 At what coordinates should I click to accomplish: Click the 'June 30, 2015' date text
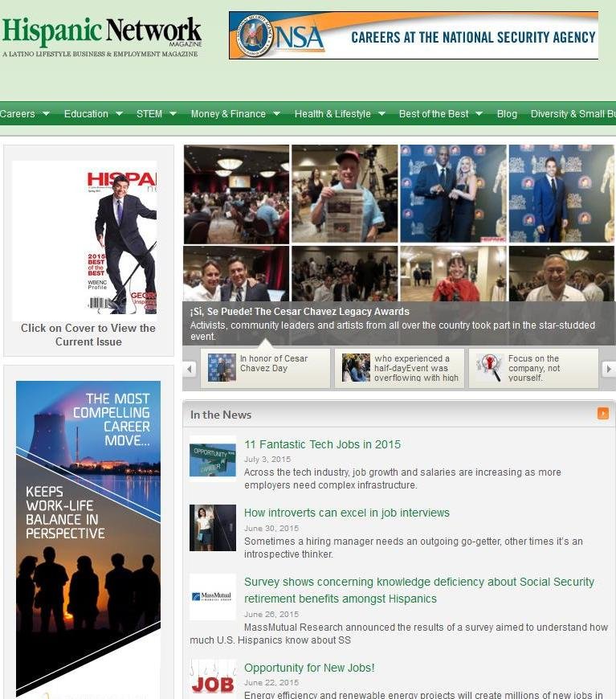tap(271, 528)
